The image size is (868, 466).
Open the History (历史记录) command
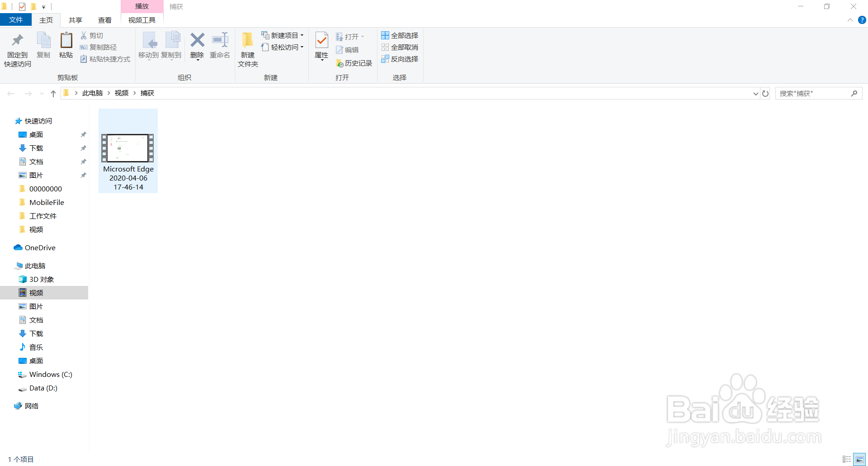(x=354, y=63)
